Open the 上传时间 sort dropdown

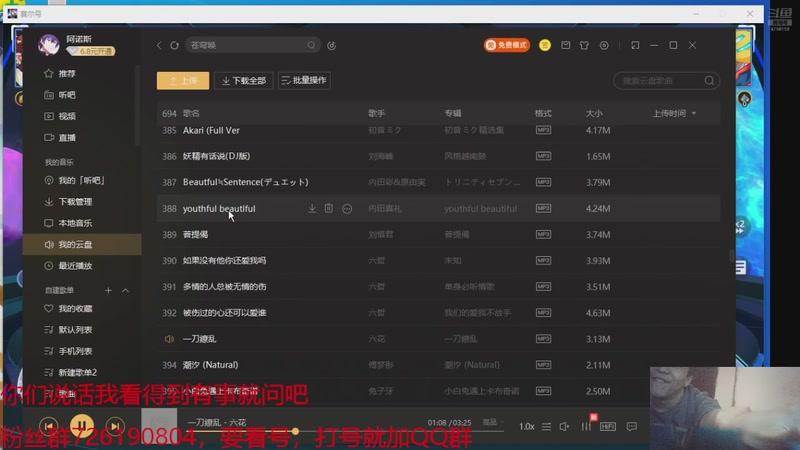pos(674,113)
